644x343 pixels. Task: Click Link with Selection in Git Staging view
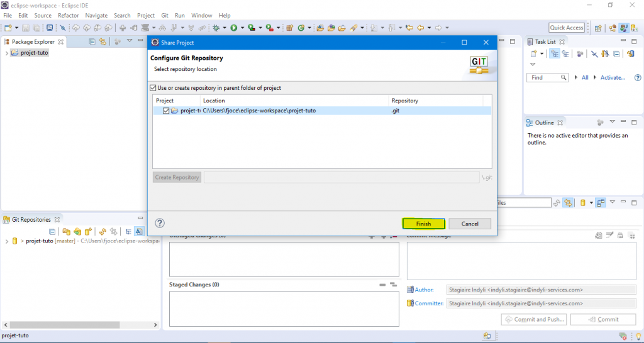pos(568,203)
